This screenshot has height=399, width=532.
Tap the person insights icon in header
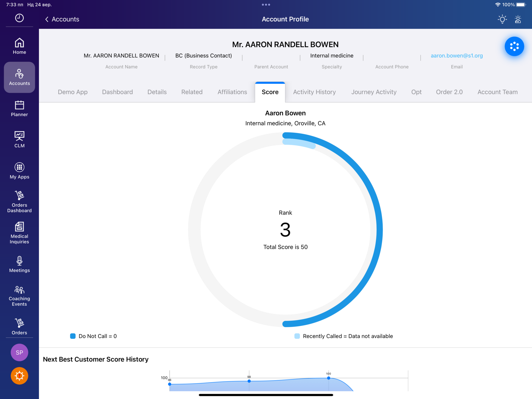click(518, 19)
